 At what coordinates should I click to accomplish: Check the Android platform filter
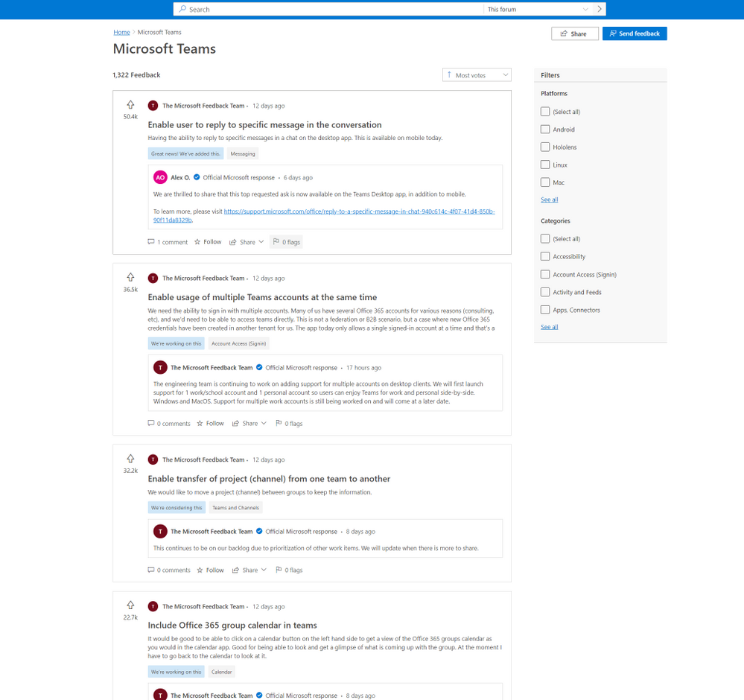tap(545, 129)
